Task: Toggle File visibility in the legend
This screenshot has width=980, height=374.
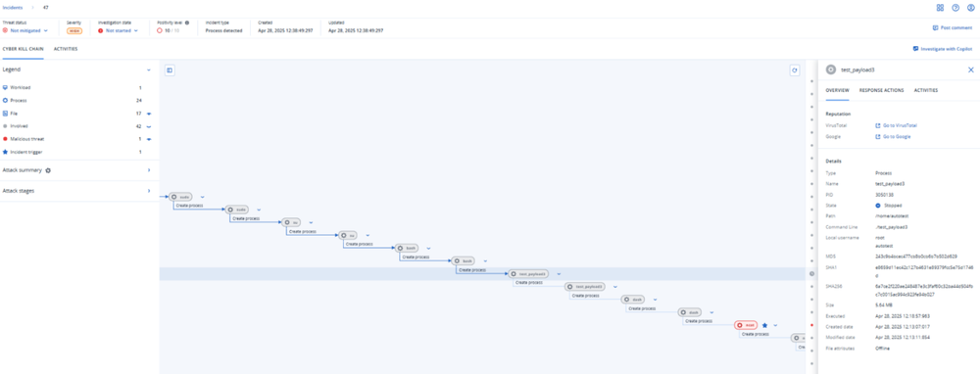Action: tap(149, 114)
